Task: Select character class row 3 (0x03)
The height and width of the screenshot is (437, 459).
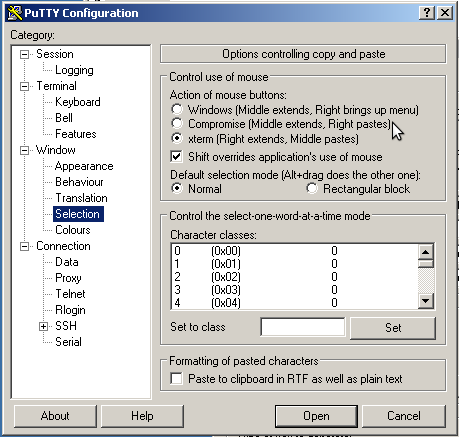Action: click(295, 290)
